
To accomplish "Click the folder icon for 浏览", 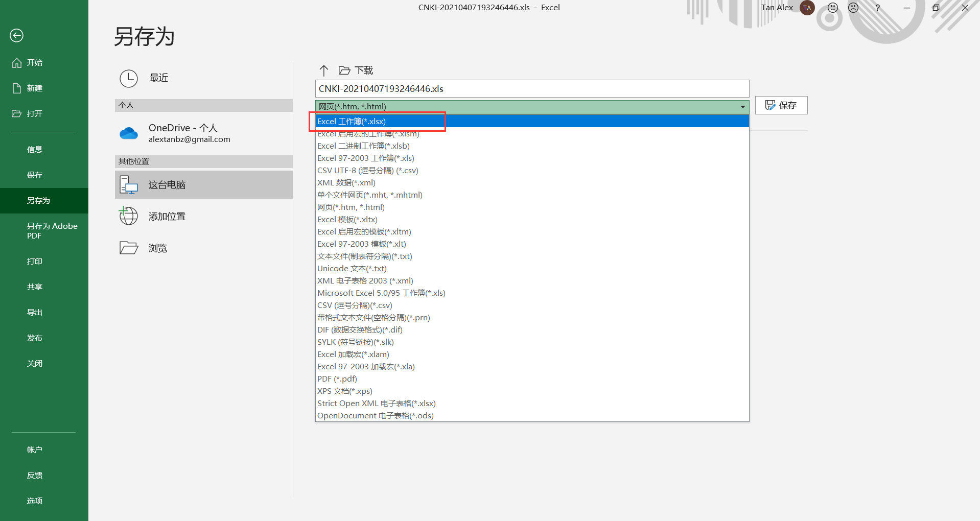I will click(x=129, y=248).
